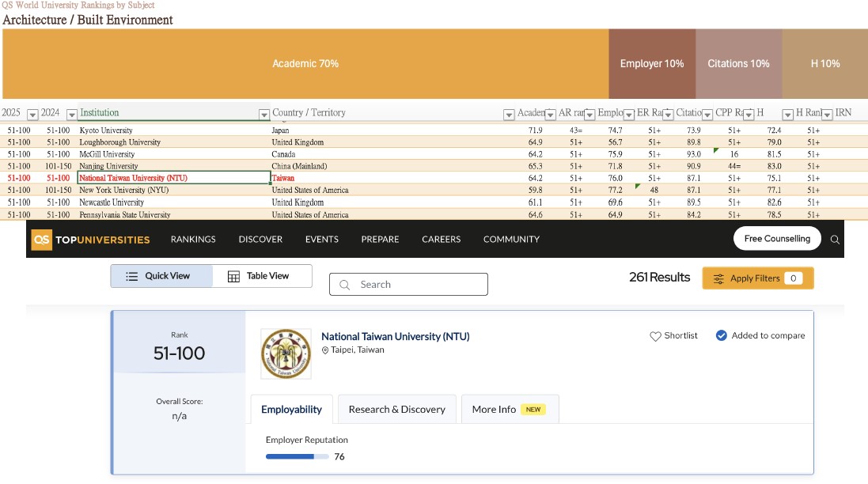Click the sliders icon on Apply Filters
The image size is (868, 484).
(718, 278)
